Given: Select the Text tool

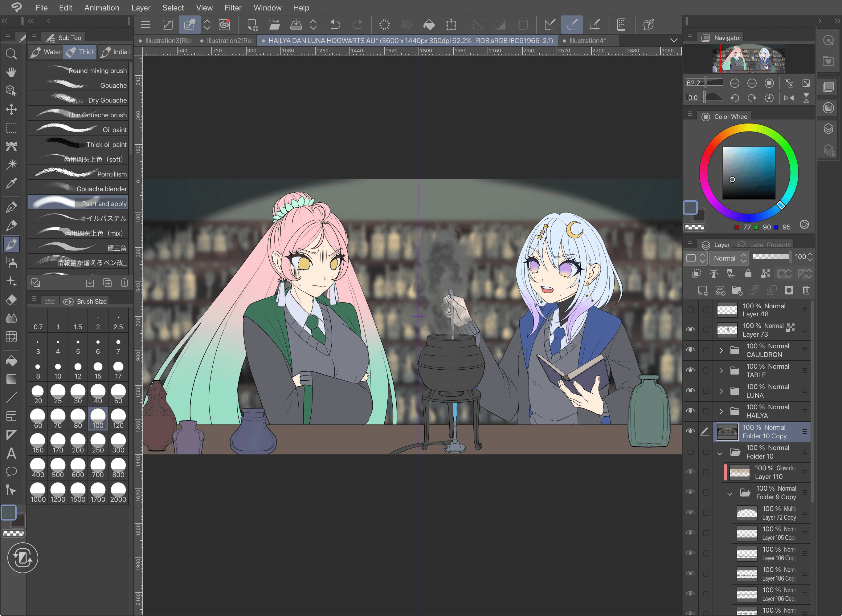Looking at the screenshot, I should 11,453.
